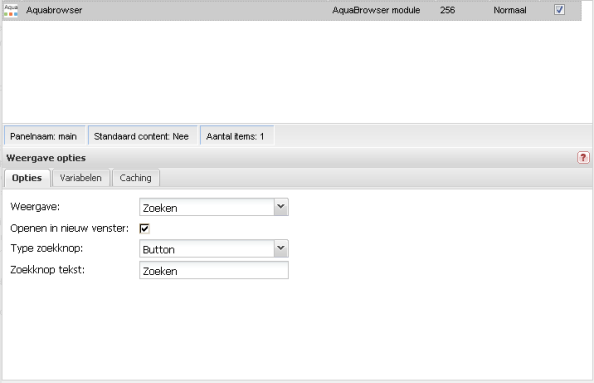Click Aantal items: 1 status box
This screenshot has width=594, height=383.
(x=237, y=136)
